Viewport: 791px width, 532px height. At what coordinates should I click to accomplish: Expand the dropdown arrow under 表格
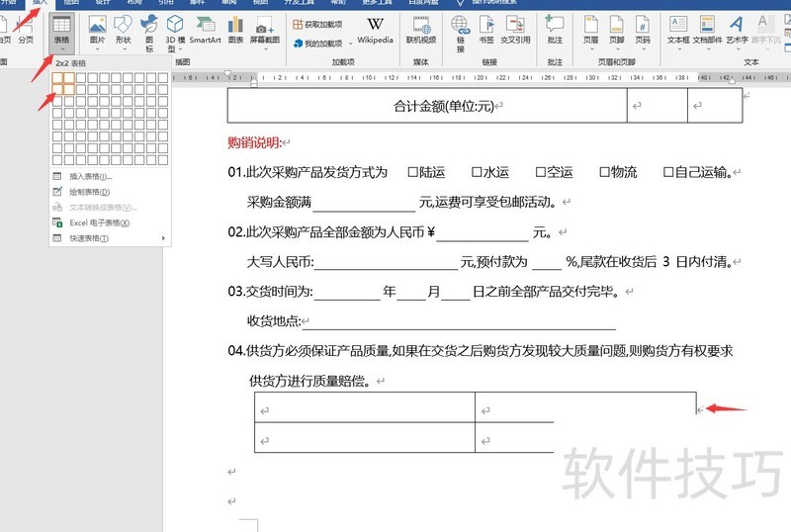point(62,49)
